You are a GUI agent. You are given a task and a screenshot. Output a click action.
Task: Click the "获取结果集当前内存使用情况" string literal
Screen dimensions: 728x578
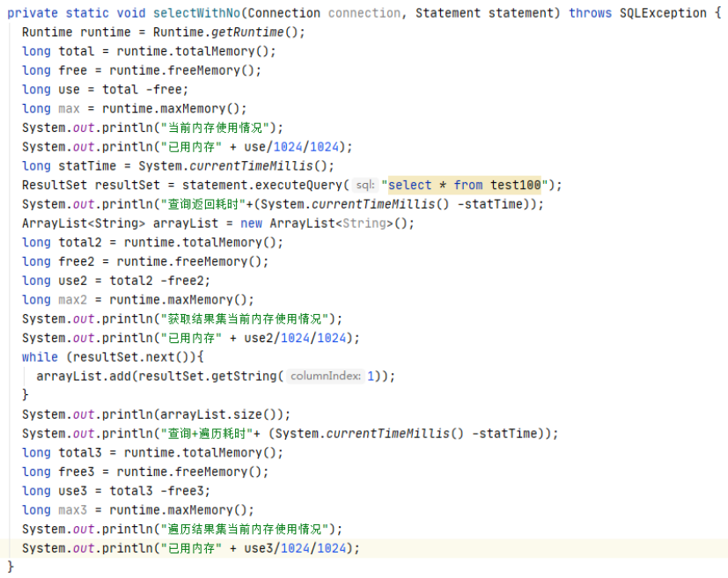point(250,318)
